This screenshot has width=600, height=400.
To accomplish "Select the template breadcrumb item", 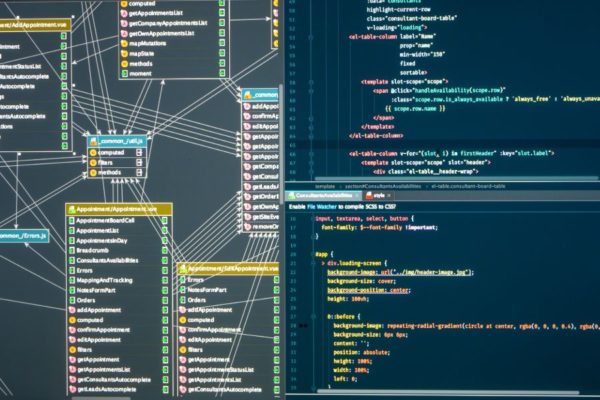I will 325,186.
